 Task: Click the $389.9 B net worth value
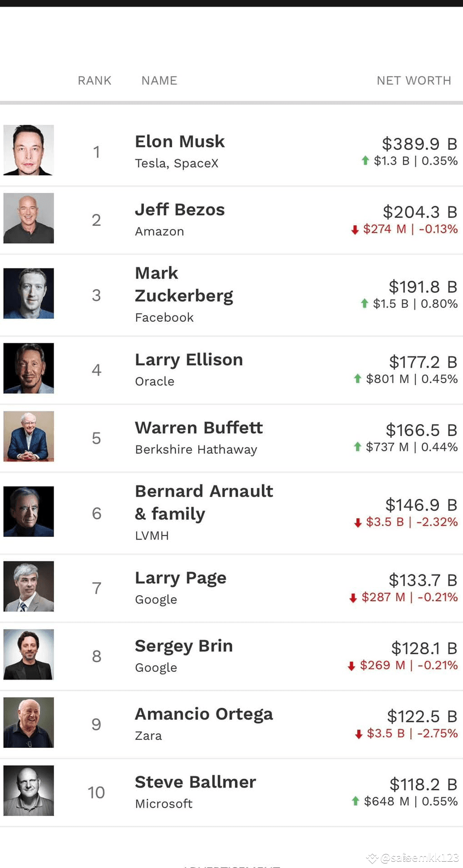(419, 144)
